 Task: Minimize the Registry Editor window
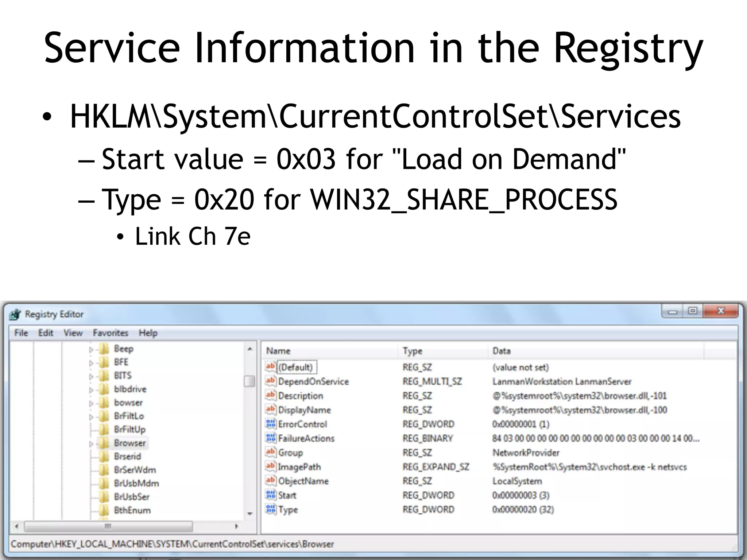tap(673, 311)
